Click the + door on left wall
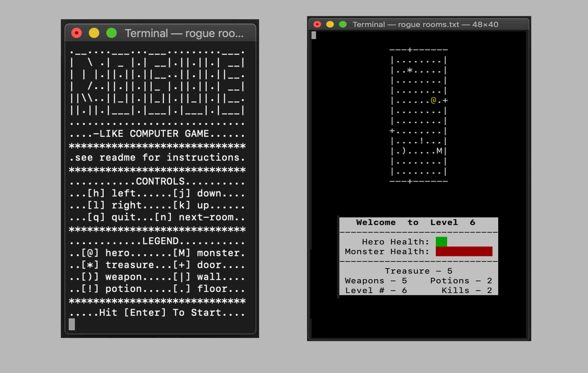 392,131
